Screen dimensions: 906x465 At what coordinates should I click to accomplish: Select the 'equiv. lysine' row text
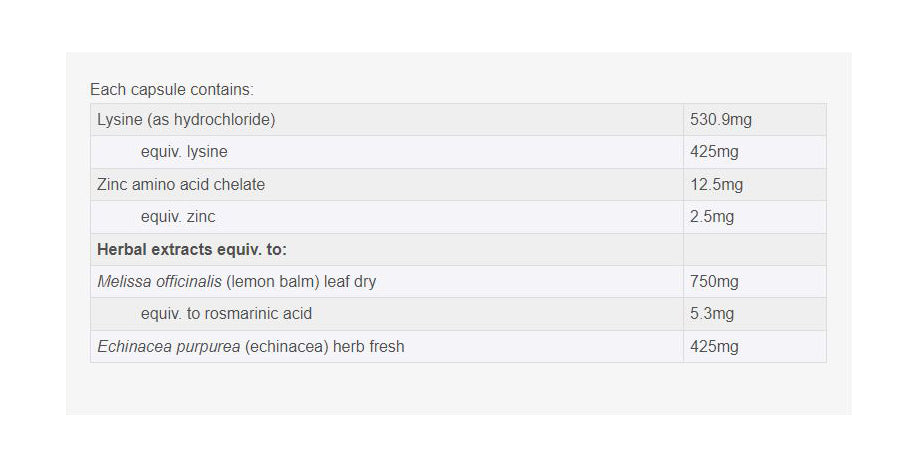click(184, 152)
